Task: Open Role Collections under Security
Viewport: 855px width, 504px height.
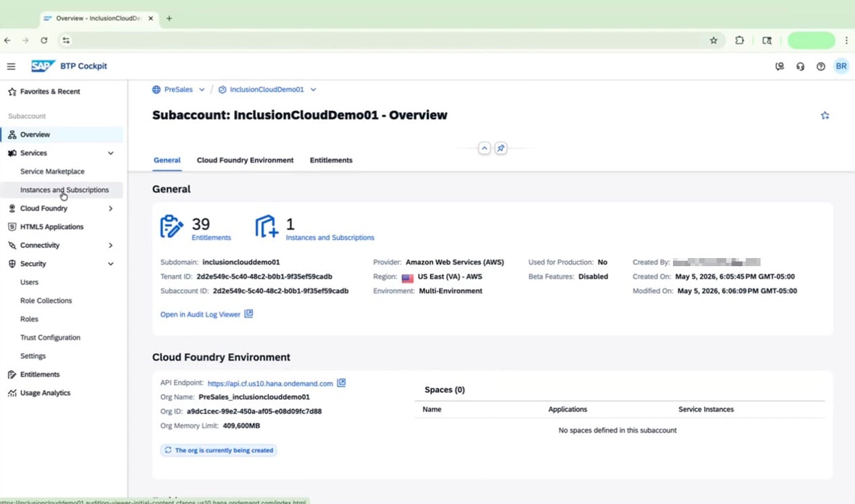Action: 62,301
